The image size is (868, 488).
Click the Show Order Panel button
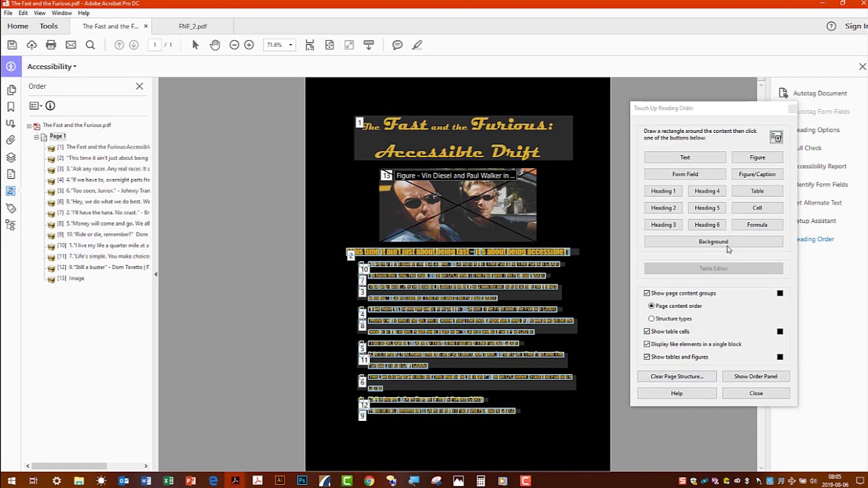755,376
